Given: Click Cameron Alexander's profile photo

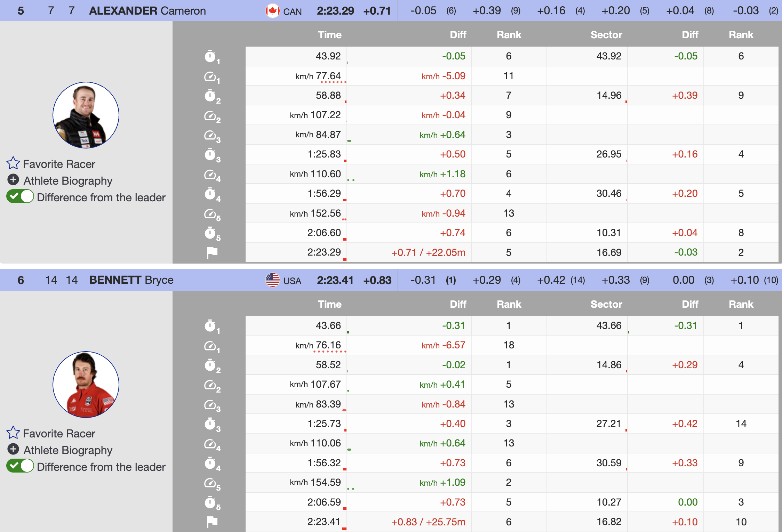Looking at the screenshot, I should [x=86, y=115].
